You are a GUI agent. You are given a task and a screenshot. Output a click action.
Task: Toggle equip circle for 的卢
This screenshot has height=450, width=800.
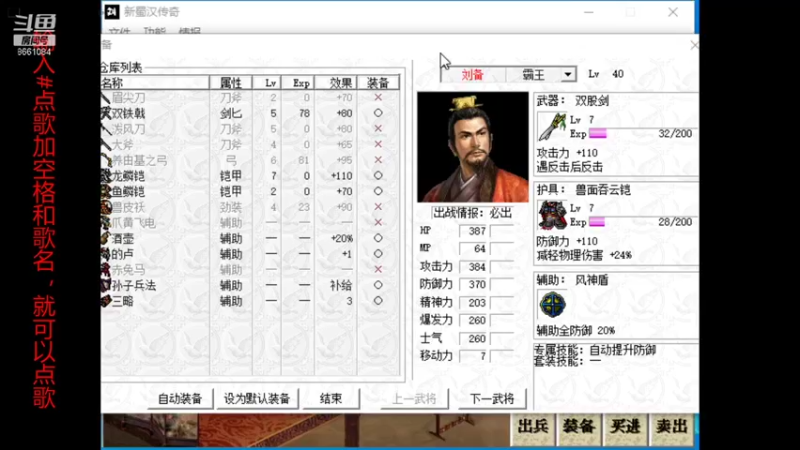[x=378, y=254]
